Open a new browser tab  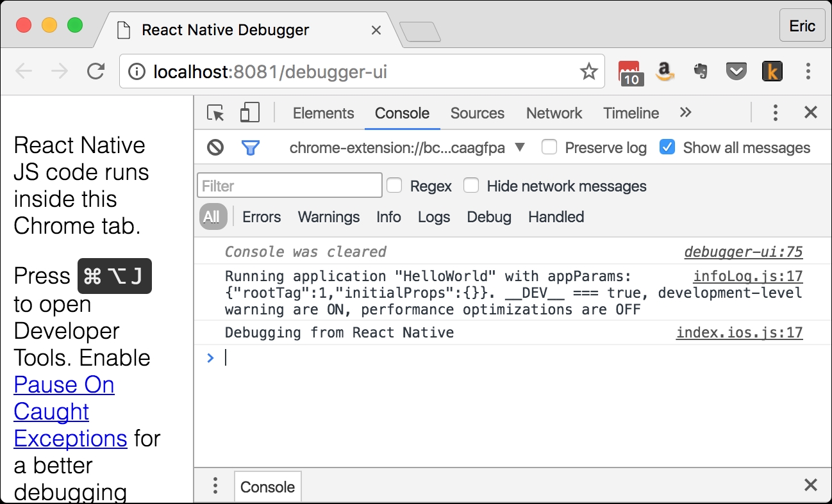[420, 31]
